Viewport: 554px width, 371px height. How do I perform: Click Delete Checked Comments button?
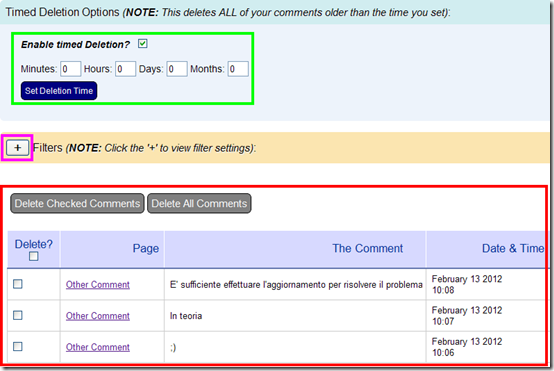pos(77,204)
